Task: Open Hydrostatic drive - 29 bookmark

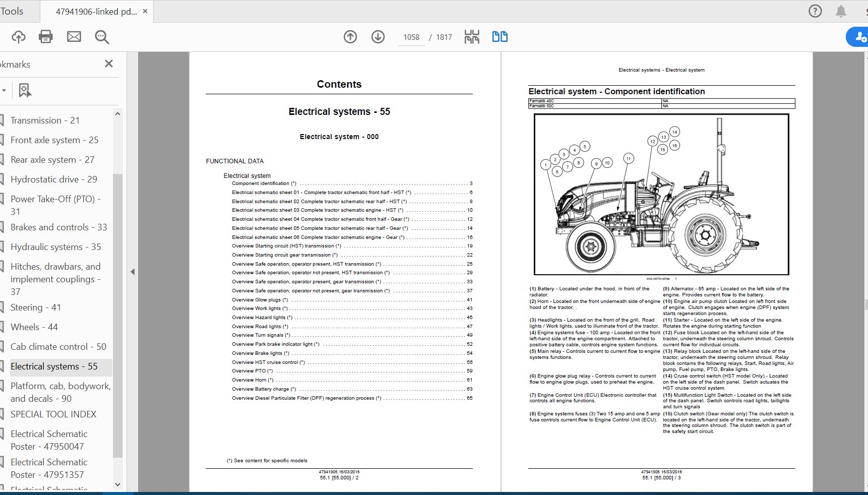Action: point(54,179)
